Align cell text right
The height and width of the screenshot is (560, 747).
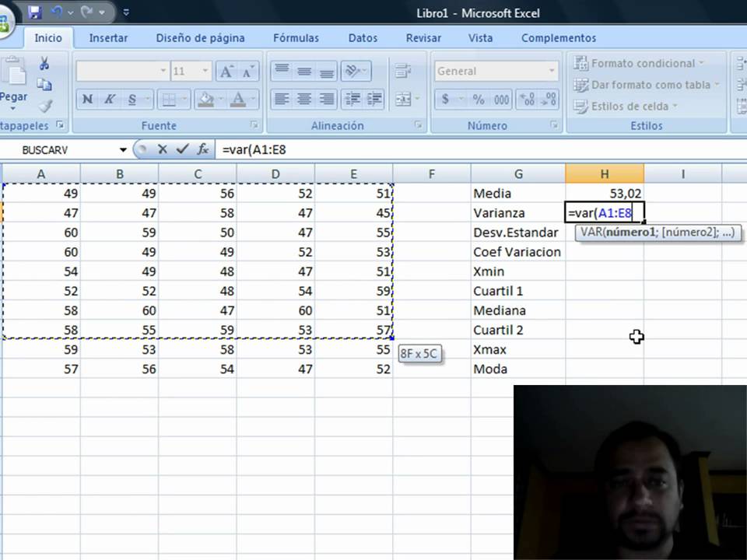(326, 99)
